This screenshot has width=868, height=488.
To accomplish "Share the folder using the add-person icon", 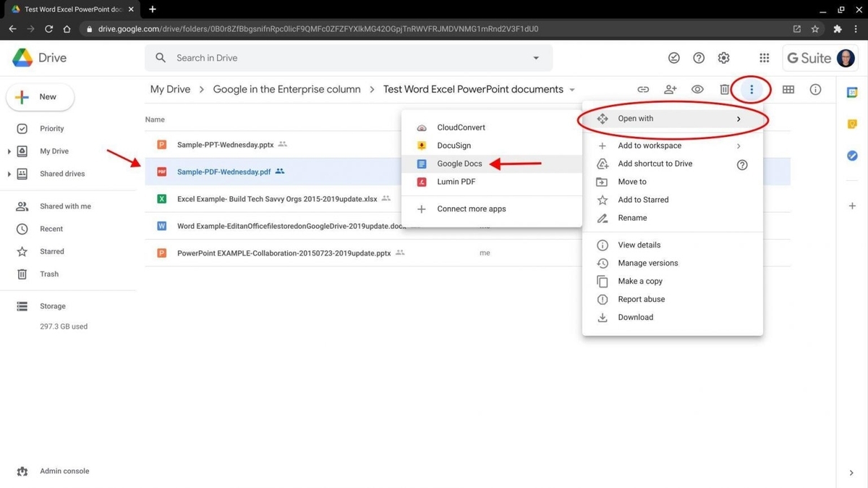I will 670,89.
